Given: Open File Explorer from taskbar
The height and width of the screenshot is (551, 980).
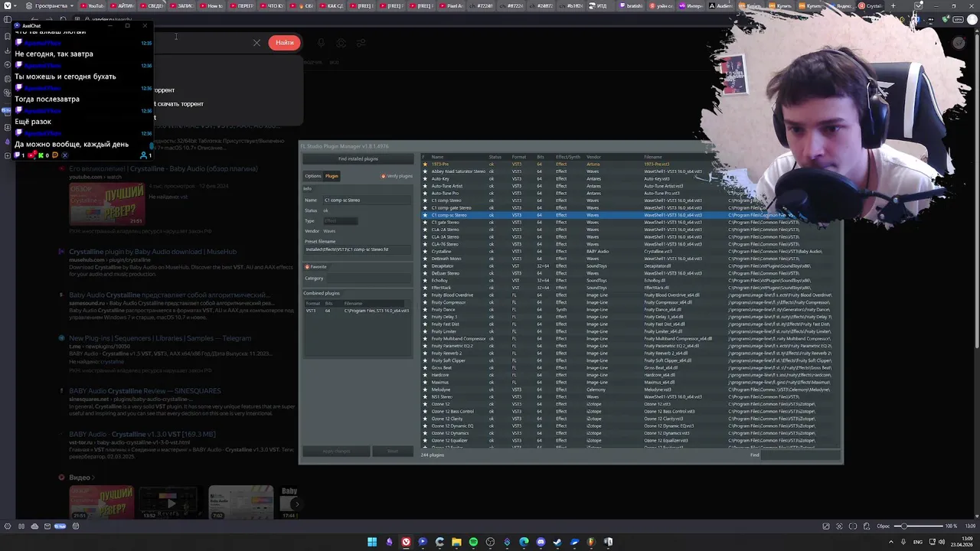Looking at the screenshot, I should (456, 542).
